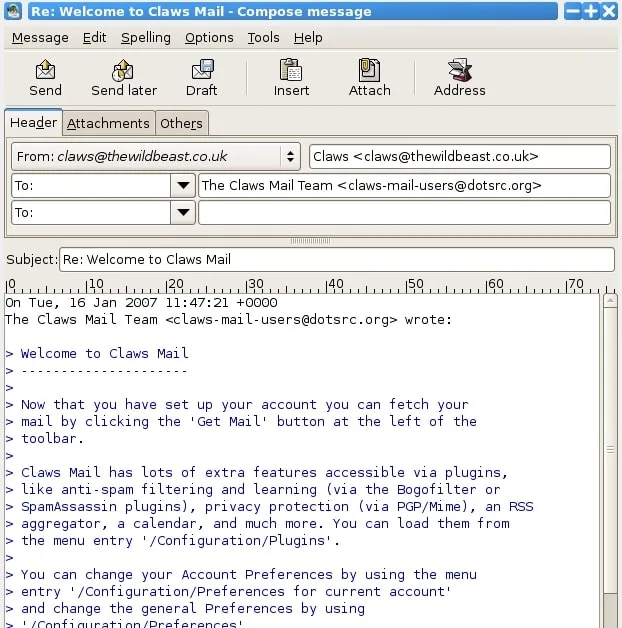Click the 'Subject:' label
Image resolution: width=622 pixels, height=628 pixels.
[x=32, y=260]
